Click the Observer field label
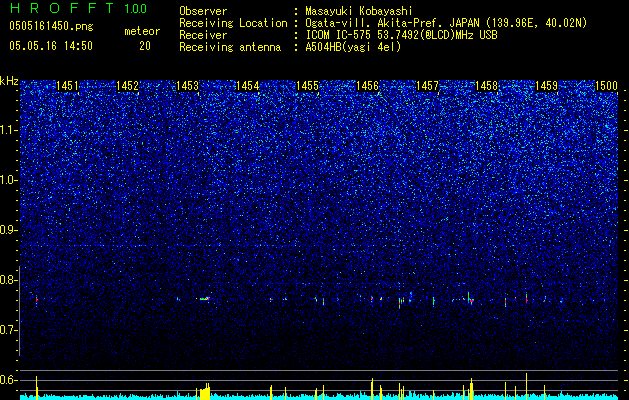This screenshot has height=400, width=629. point(203,11)
